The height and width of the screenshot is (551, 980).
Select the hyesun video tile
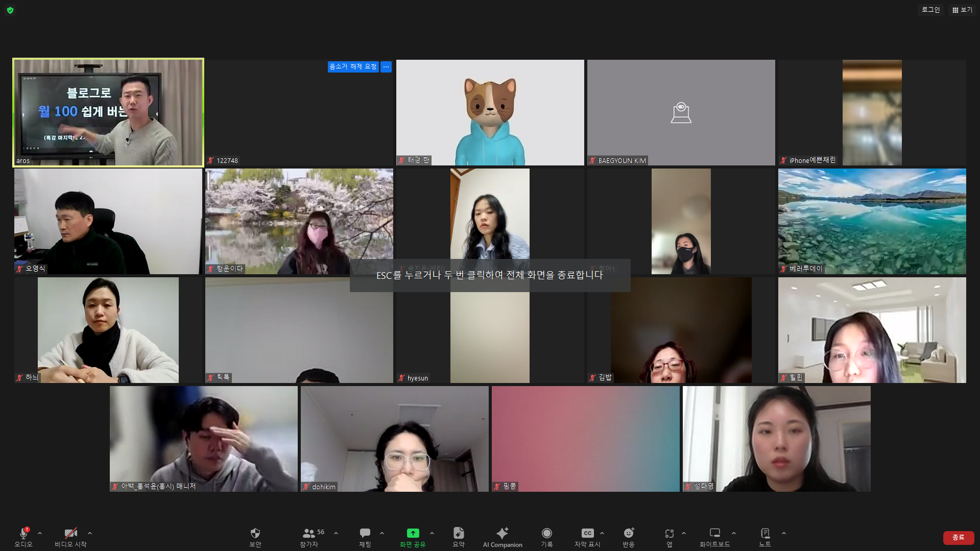click(490, 330)
